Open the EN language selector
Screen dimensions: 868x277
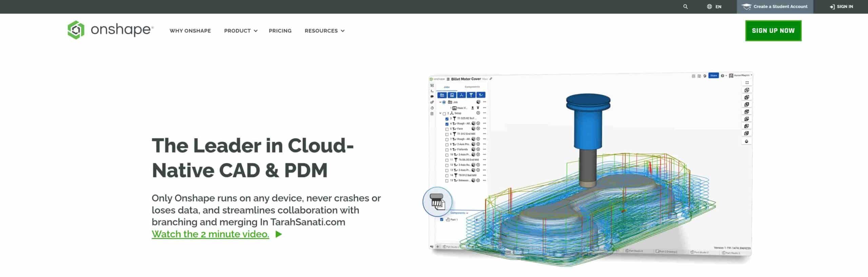coord(714,6)
